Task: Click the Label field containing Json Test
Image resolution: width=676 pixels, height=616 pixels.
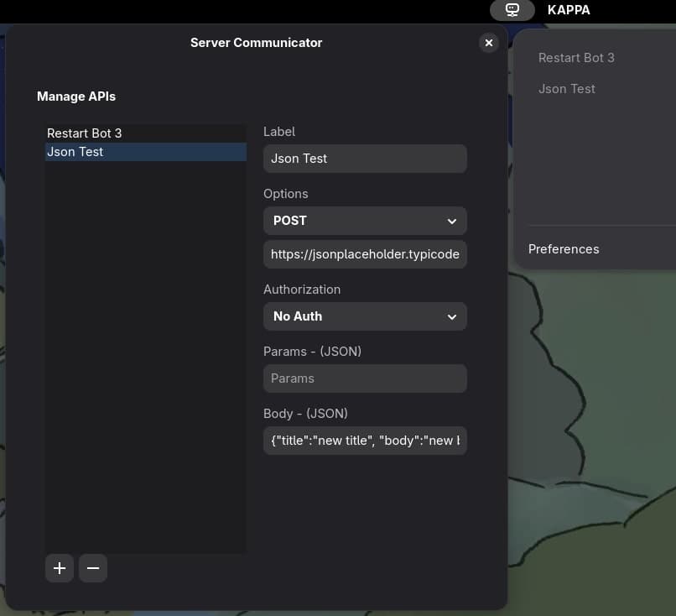Action: click(x=365, y=159)
